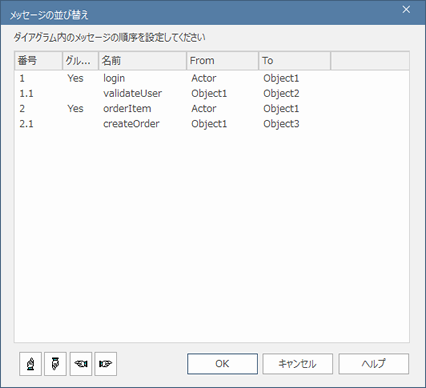
Task: Open help with the ヘルプ button
Action: point(374,364)
